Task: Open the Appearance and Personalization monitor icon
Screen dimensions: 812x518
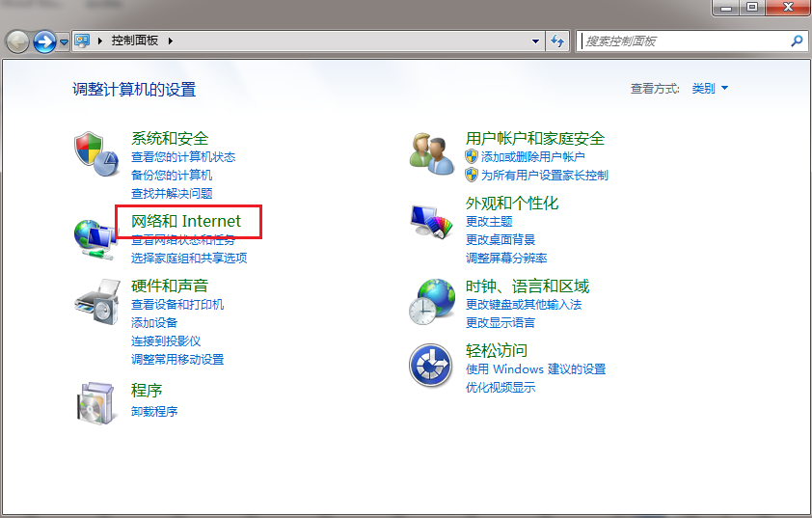Action: click(x=431, y=221)
